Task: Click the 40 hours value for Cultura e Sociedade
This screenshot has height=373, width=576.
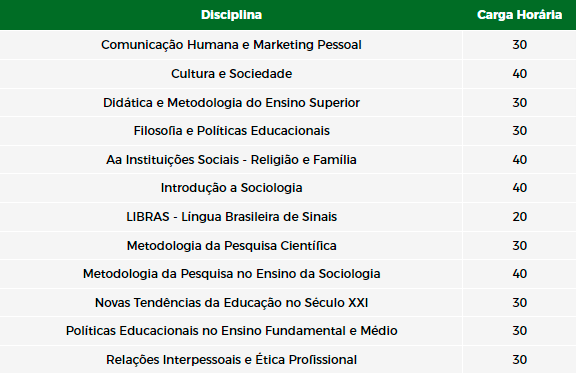Action: click(519, 73)
